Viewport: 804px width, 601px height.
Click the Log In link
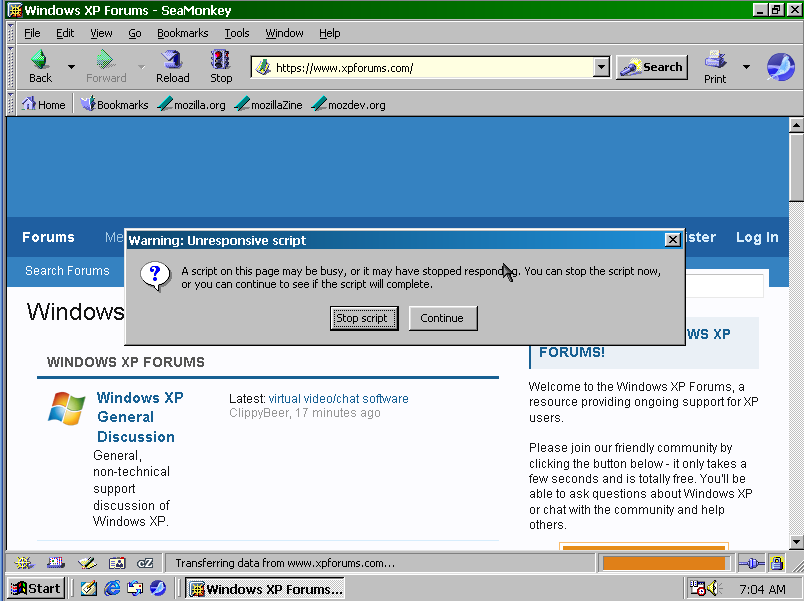pyautogui.click(x=757, y=237)
